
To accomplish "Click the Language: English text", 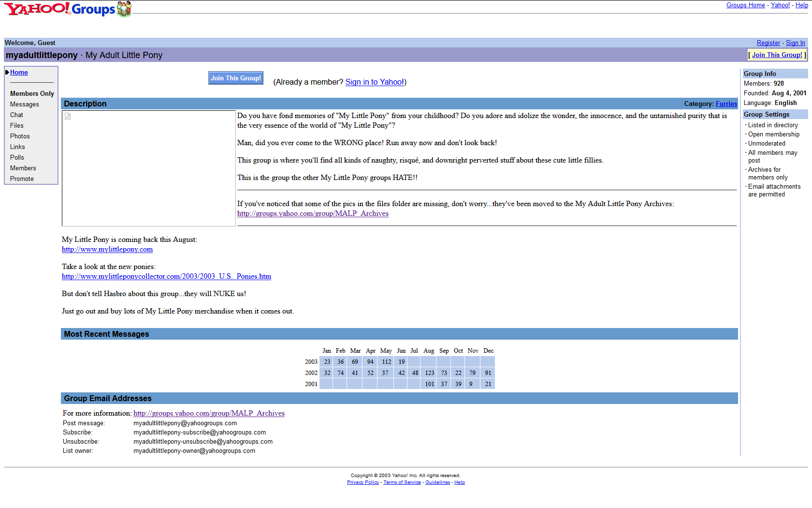I will click(770, 103).
